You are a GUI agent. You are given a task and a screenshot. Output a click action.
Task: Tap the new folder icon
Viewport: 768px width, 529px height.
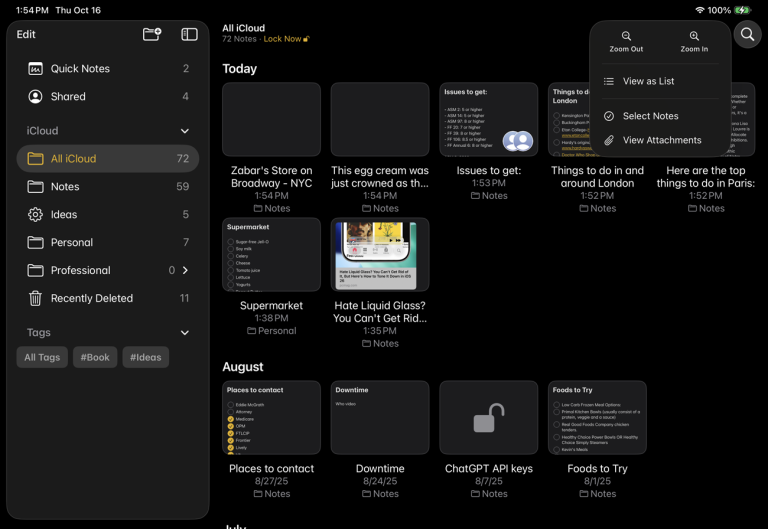152,34
